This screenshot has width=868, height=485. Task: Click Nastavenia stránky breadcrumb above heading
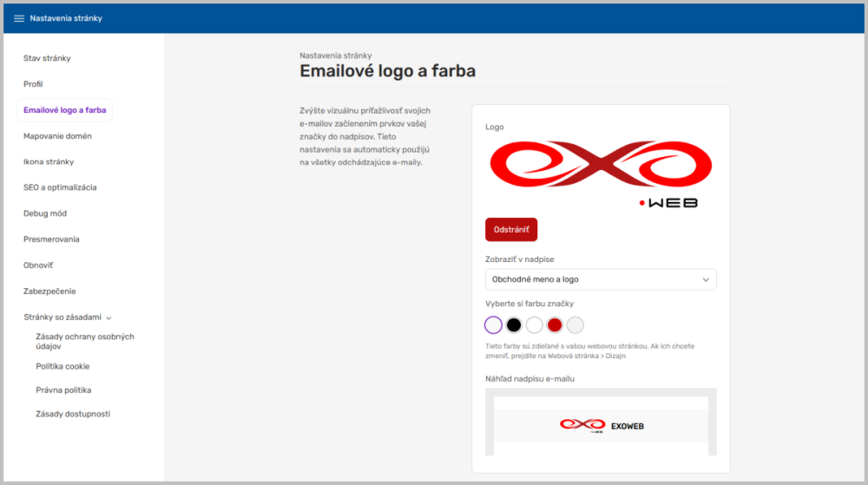click(x=335, y=56)
